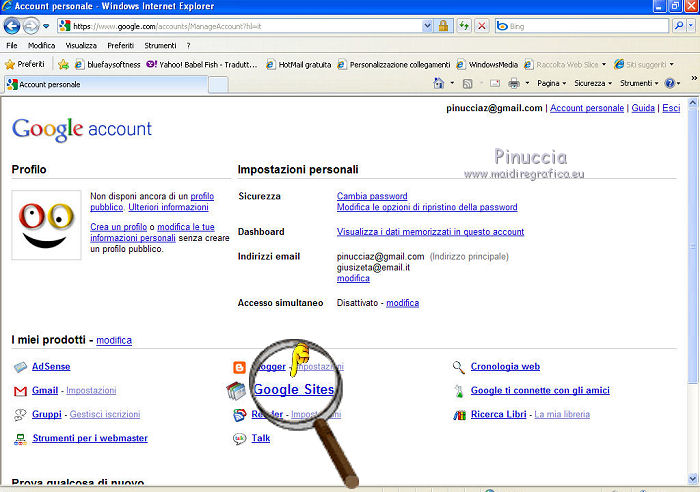The image size is (700, 492).
Task: Click the Gruppi product icon
Action: point(20,415)
